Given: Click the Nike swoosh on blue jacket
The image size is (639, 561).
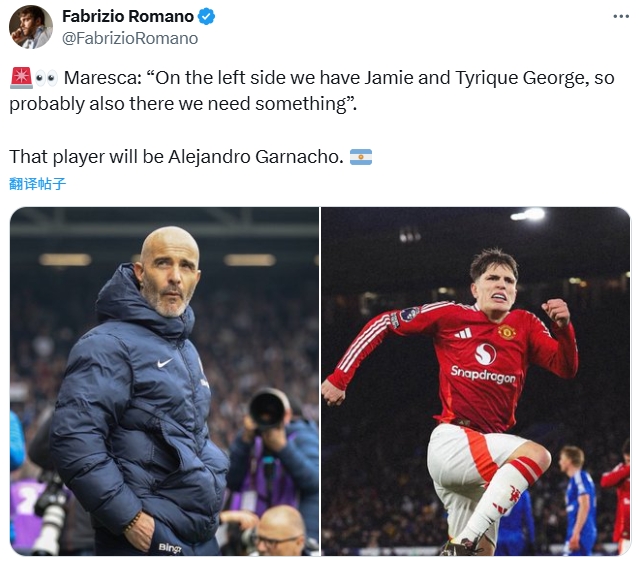Looking at the screenshot, I should pyautogui.click(x=165, y=363).
